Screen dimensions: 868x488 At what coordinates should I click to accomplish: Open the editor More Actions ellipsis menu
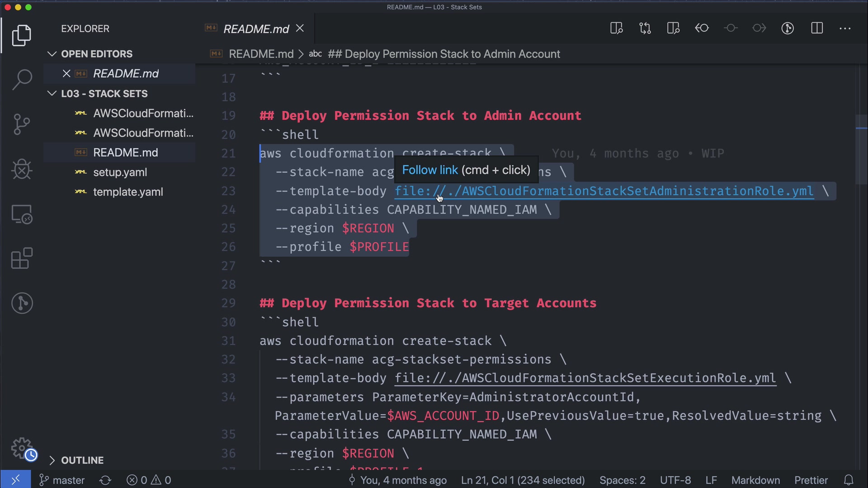(x=845, y=28)
